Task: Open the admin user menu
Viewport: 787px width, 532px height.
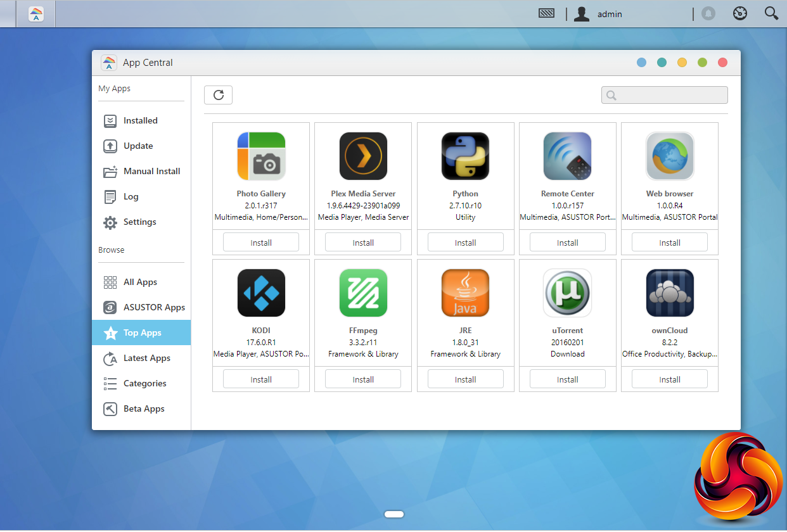Action: click(x=598, y=14)
